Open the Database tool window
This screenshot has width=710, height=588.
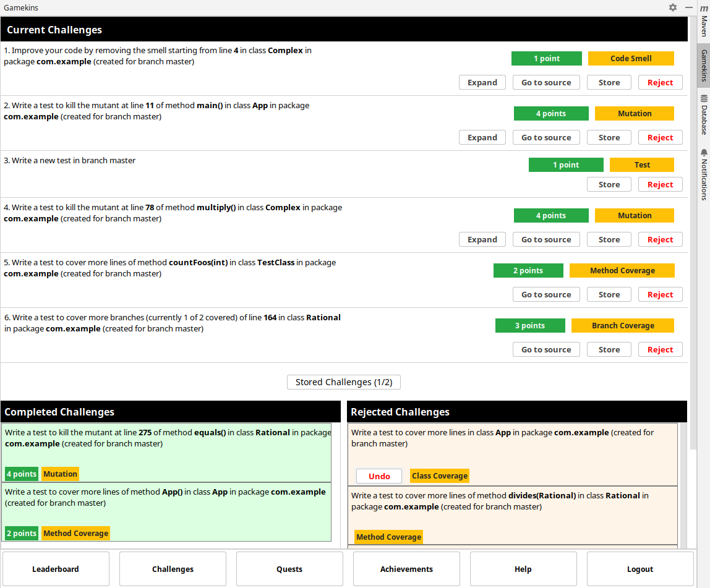pos(704,115)
